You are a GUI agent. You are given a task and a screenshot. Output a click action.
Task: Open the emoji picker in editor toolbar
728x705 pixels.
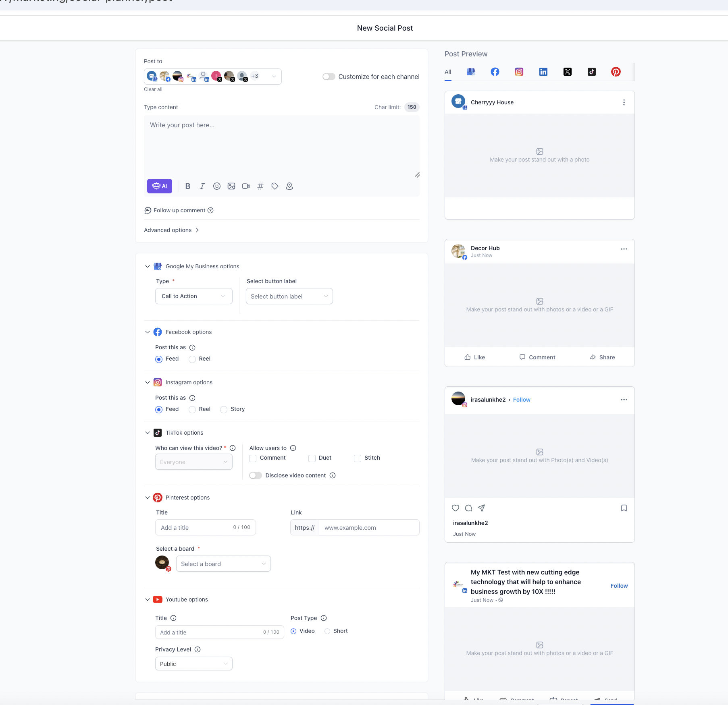(217, 186)
